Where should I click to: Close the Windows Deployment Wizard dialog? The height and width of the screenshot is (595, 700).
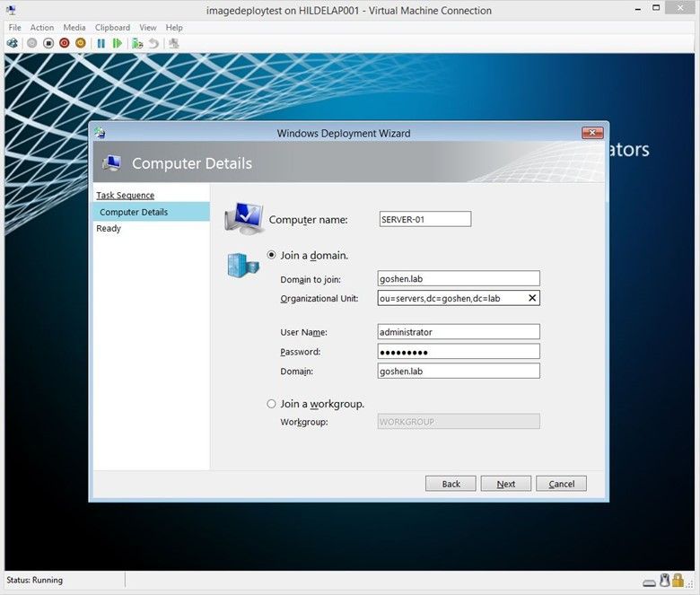[x=592, y=133]
